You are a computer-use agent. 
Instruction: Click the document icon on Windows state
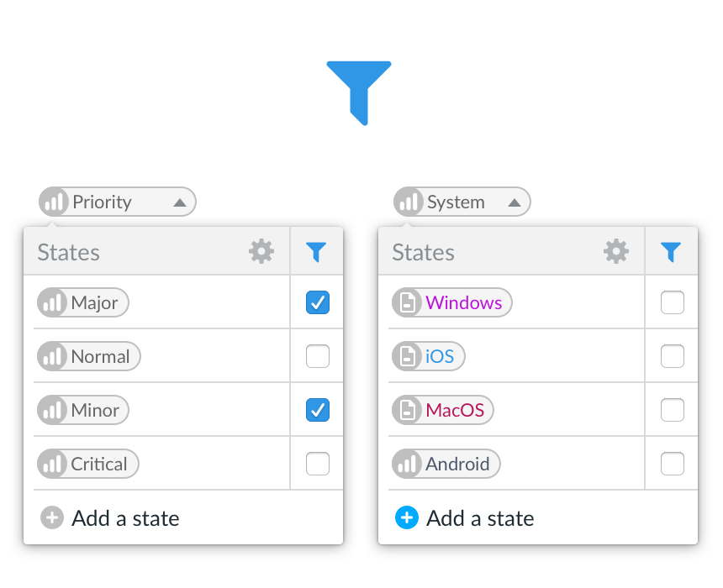click(x=408, y=302)
